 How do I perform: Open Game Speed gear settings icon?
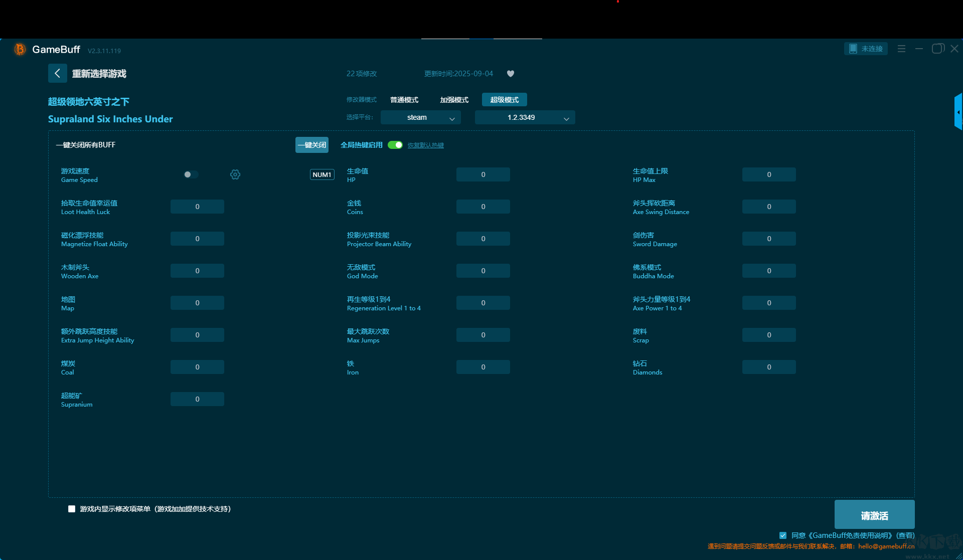tap(235, 174)
